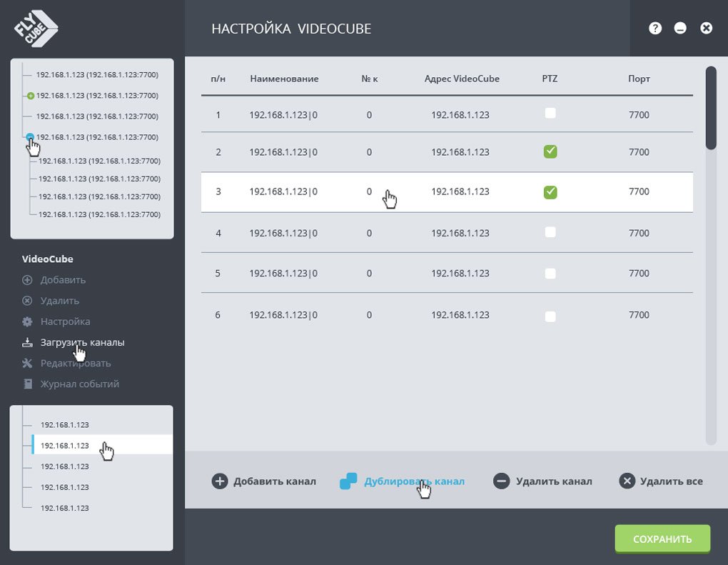Click Добавить канал button label
Viewport: 728px width, 565px height.
pyautogui.click(x=274, y=481)
